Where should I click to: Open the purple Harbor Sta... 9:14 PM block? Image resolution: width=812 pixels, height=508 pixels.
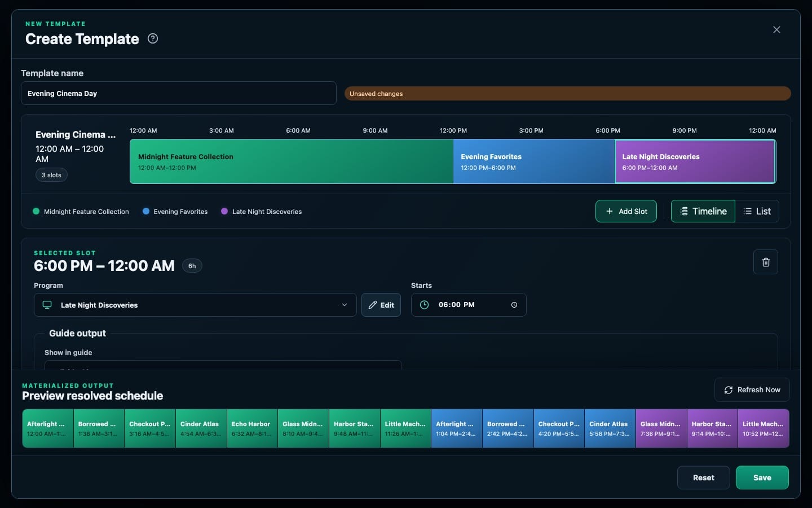[x=712, y=428]
